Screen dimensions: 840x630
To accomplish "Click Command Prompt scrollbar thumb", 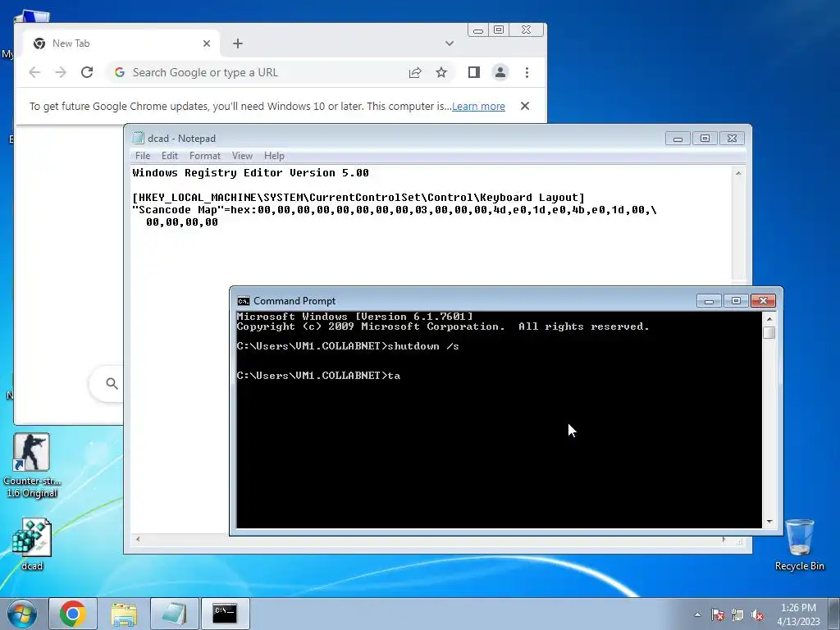I will 769,333.
